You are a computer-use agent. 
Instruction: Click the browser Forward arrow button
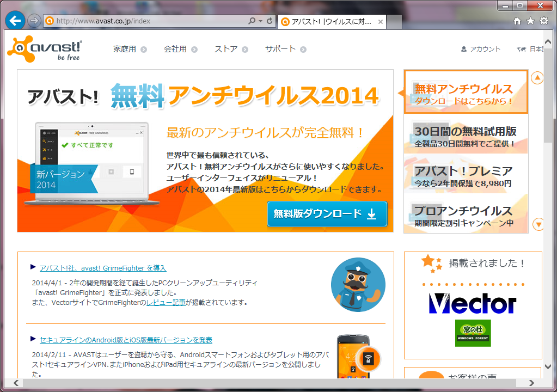click(34, 21)
